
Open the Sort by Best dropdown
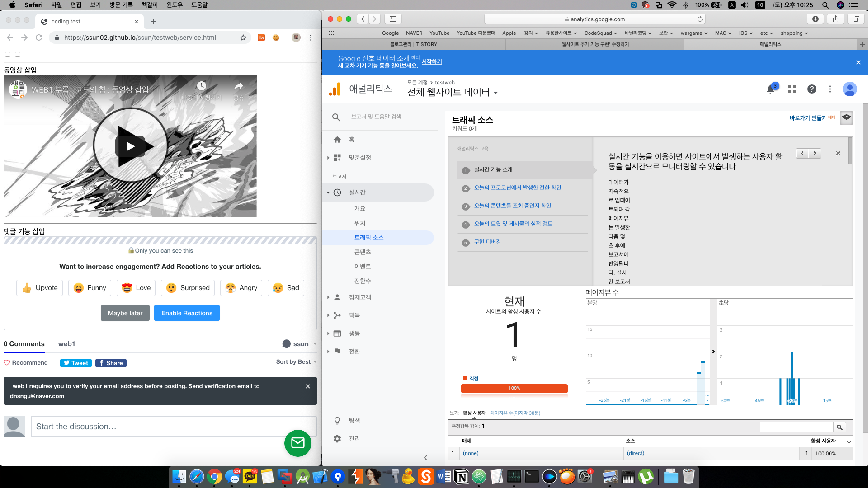tap(296, 362)
